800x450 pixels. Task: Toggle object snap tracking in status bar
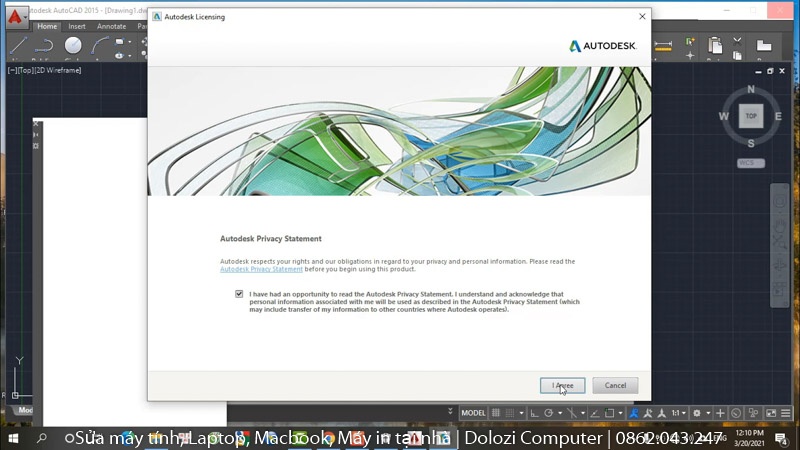595,413
